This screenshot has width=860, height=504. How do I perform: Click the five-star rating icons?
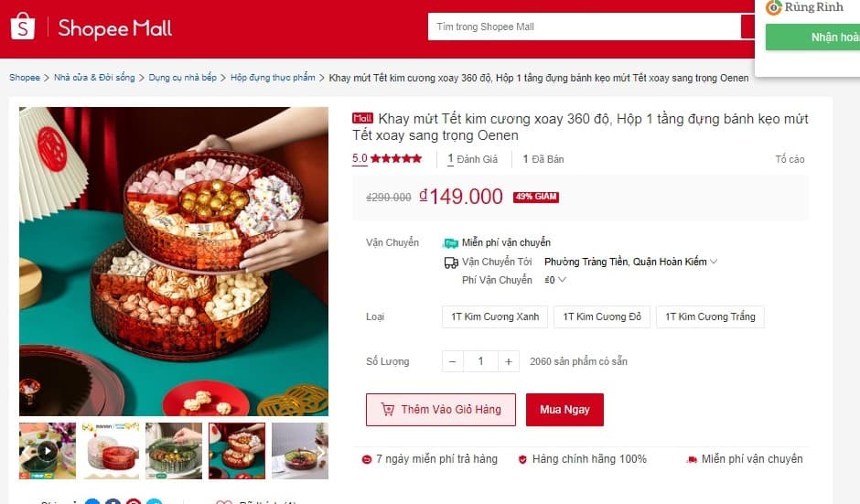(x=396, y=159)
